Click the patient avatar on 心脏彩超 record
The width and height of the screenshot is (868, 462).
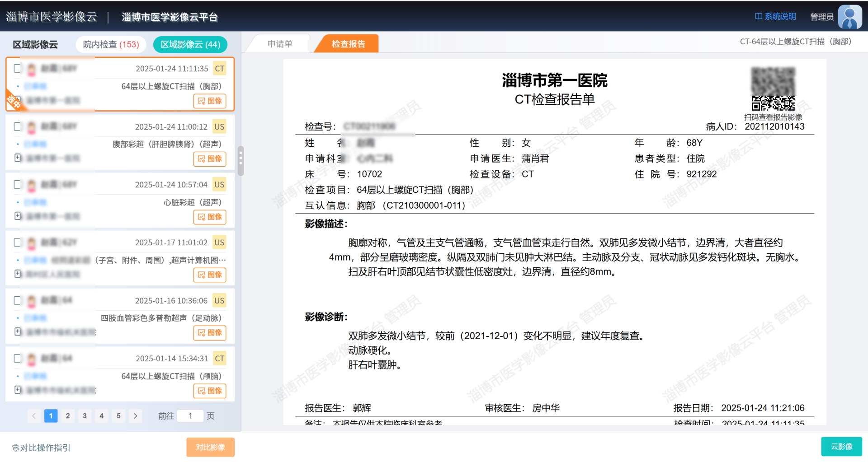[x=32, y=185]
